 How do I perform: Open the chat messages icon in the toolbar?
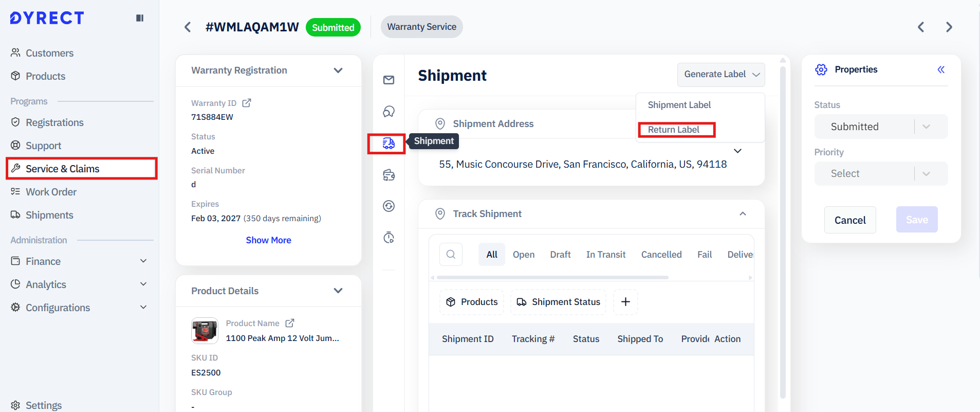tap(389, 112)
